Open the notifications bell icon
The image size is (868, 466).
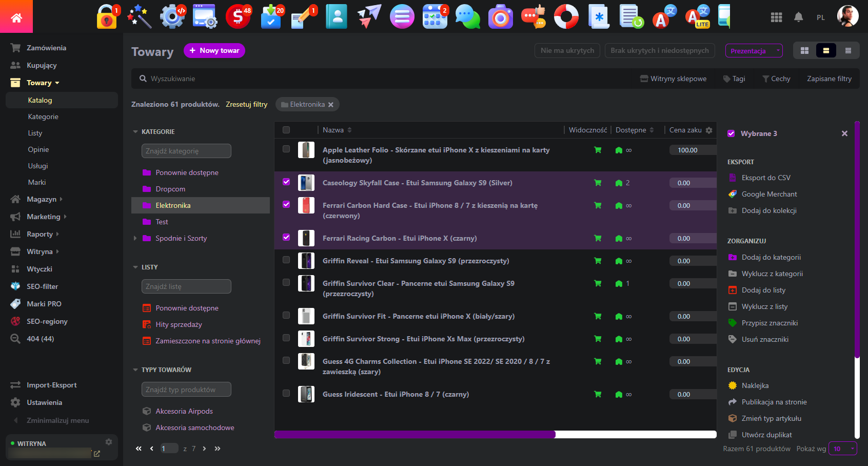pos(798,17)
